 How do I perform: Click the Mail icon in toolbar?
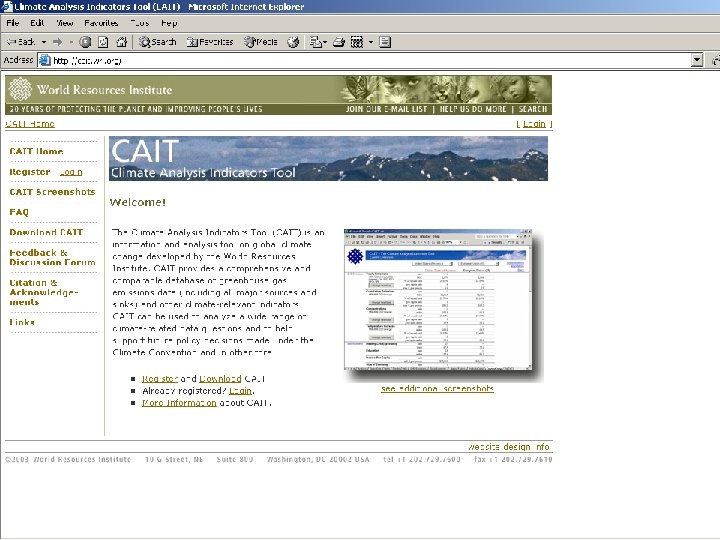[x=315, y=42]
